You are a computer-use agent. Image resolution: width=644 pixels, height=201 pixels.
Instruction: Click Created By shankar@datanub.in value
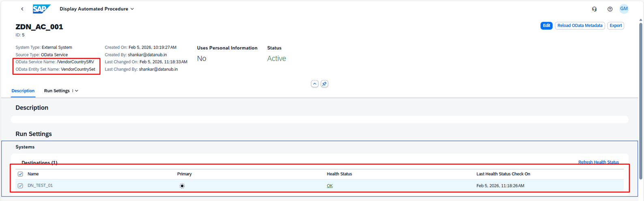pos(147,55)
